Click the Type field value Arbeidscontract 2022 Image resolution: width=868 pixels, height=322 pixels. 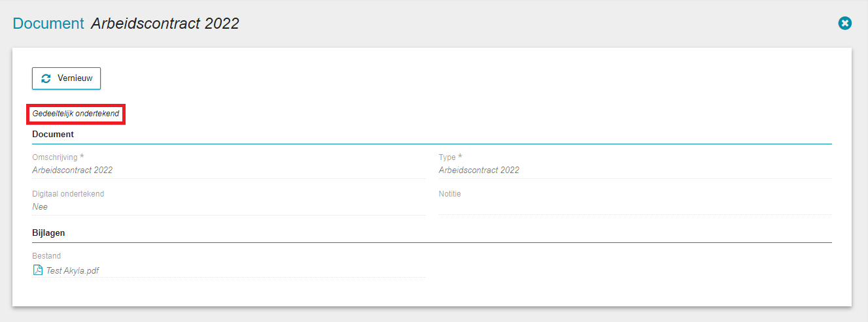pyautogui.click(x=479, y=170)
